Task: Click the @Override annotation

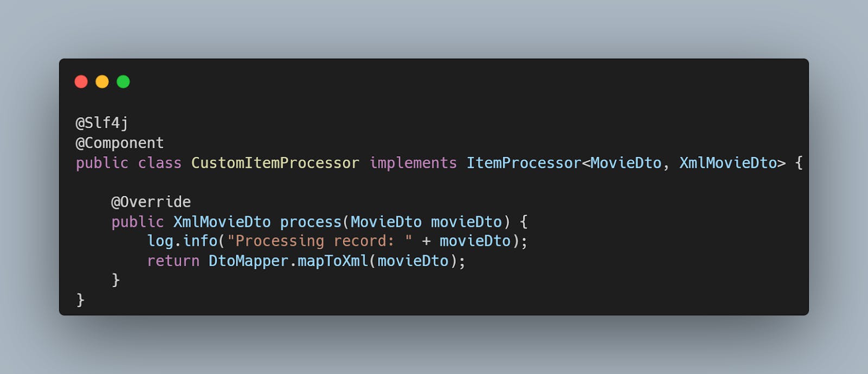Action: (x=151, y=202)
